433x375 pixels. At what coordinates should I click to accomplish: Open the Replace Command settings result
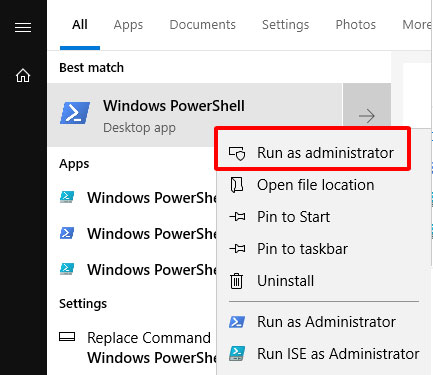point(137,348)
